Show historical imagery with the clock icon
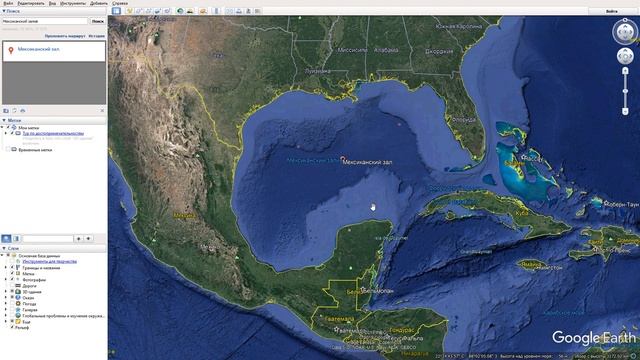This screenshot has height=360, width=640. (x=180, y=11)
